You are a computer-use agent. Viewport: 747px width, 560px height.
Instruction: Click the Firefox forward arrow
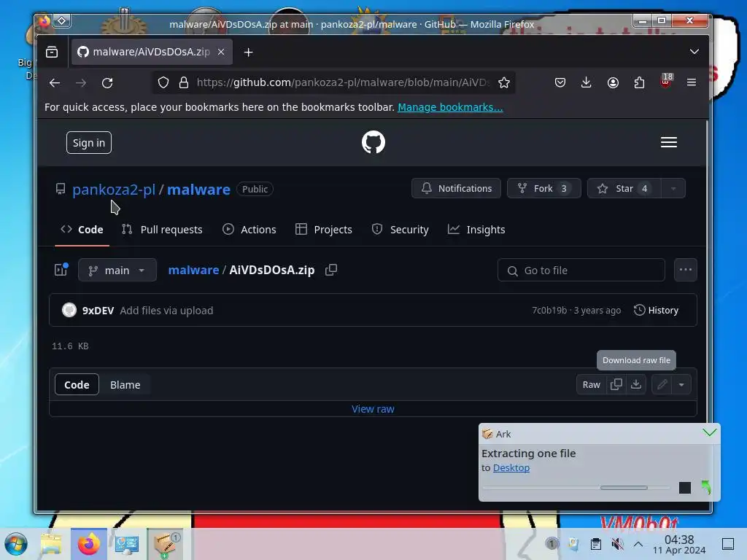81,82
